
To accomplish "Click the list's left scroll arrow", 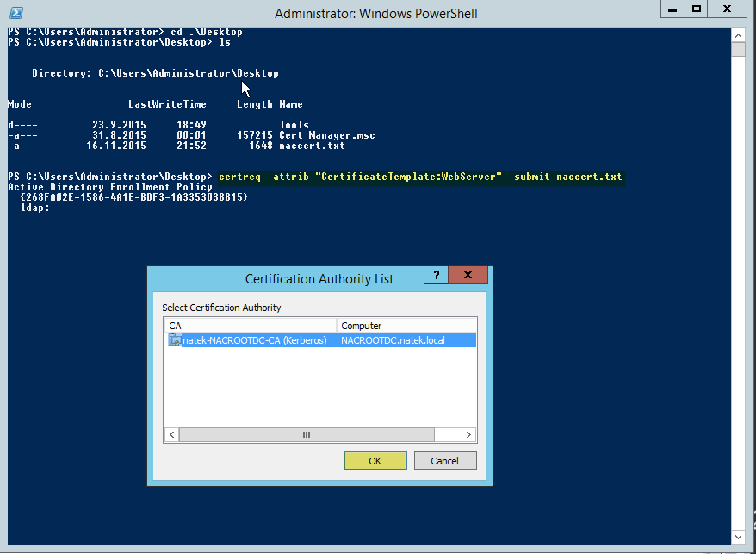I will coord(171,435).
